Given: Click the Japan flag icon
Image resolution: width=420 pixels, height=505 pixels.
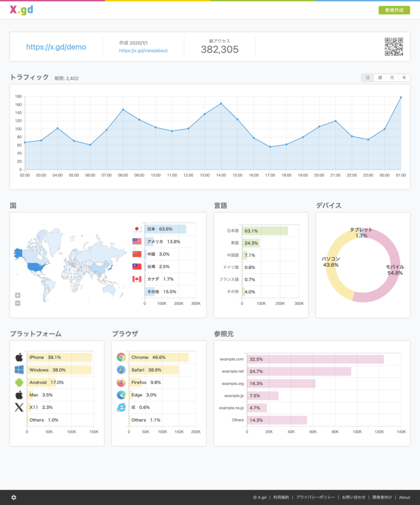Looking at the screenshot, I should pos(137,229).
